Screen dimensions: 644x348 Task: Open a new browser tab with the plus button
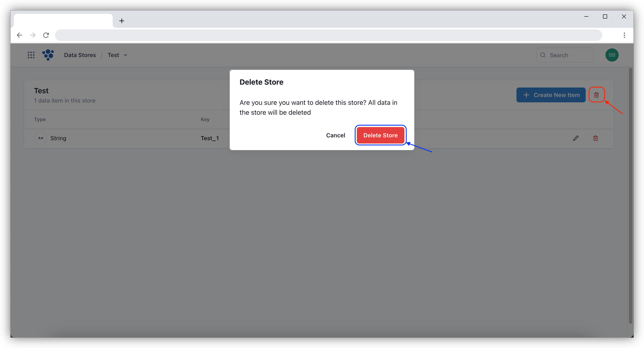pos(122,20)
